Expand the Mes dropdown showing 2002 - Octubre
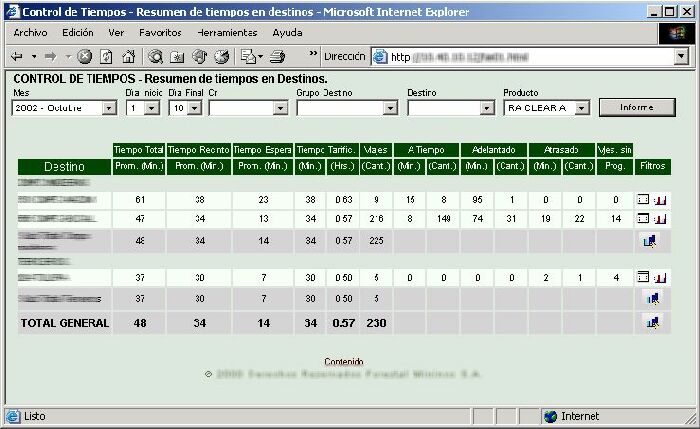Screen dimensions: 700x429 coord(110,108)
